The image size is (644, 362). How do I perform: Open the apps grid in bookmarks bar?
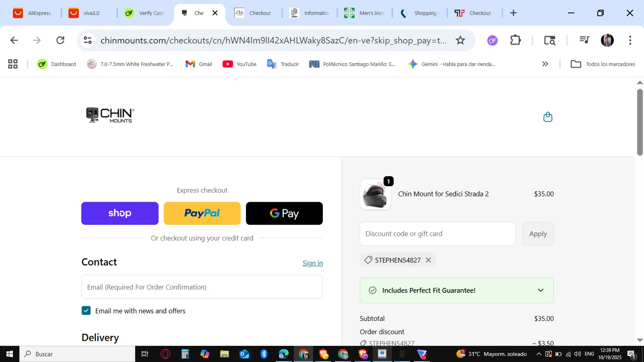(13, 64)
